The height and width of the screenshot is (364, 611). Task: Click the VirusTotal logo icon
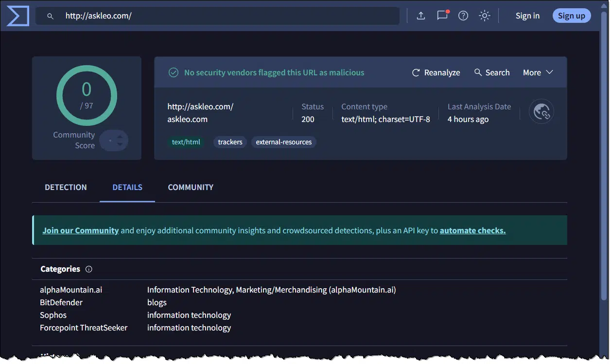pyautogui.click(x=17, y=16)
